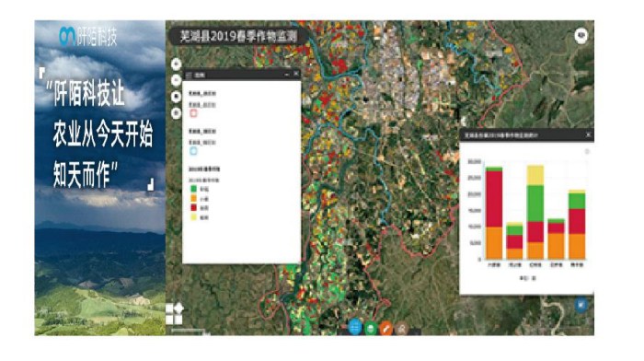
Task: Click the blue round button below chart panel
Action: coord(581,305)
